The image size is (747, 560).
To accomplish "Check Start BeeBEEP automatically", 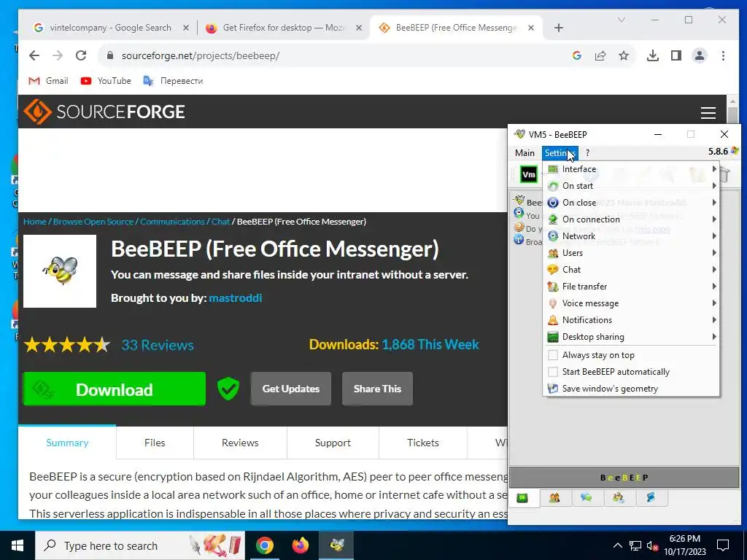I will pos(631,372).
